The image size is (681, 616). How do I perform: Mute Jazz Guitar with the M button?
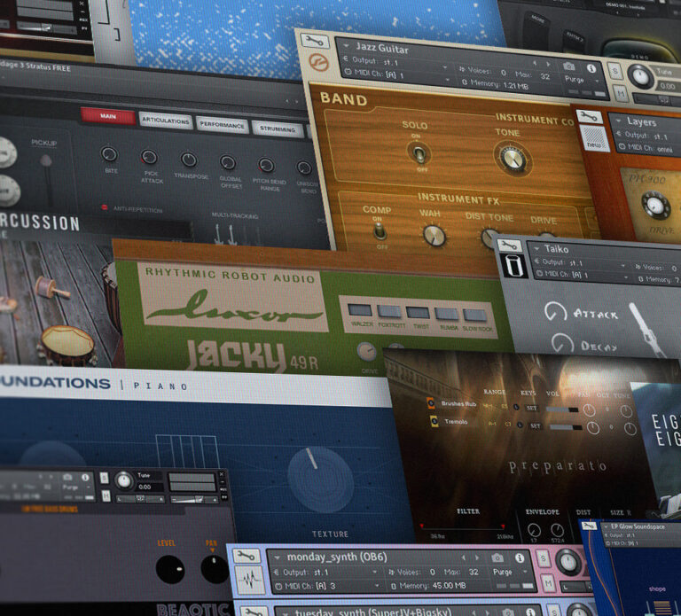coord(621,92)
